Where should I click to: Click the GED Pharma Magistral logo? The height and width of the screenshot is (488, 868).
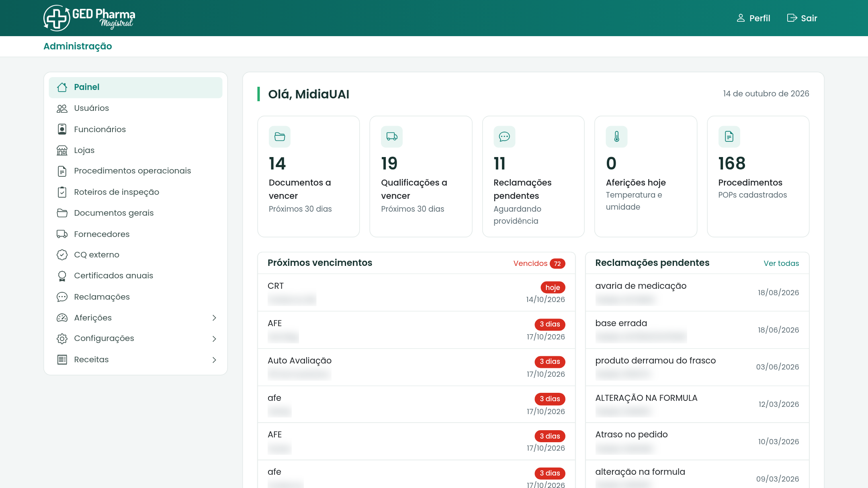pos(89,18)
